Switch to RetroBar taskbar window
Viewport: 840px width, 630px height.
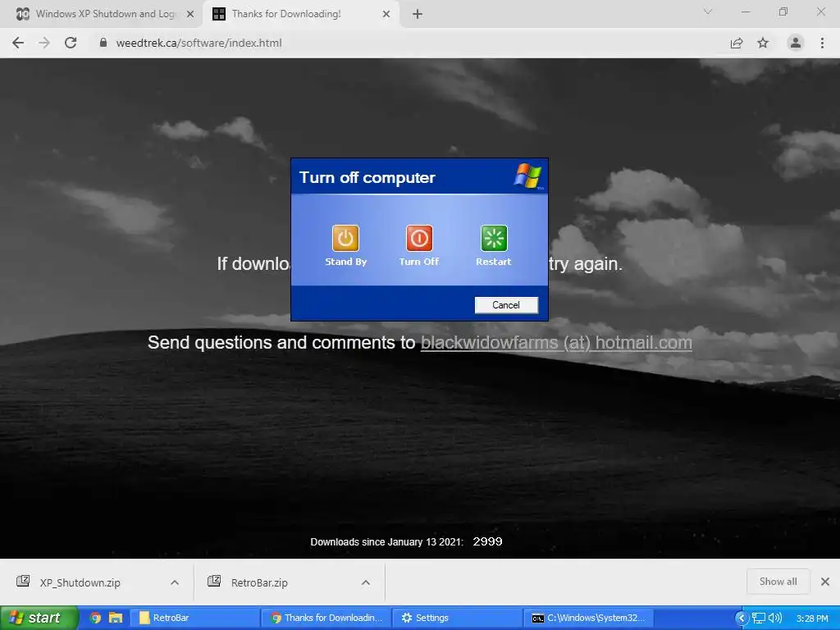[195, 618]
